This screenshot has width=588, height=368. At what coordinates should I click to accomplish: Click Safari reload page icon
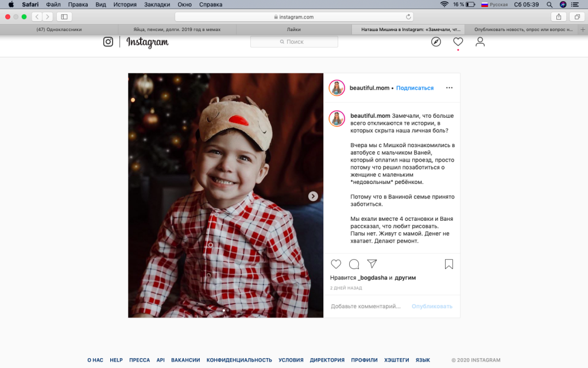pyautogui.click(x=409, y=17)
